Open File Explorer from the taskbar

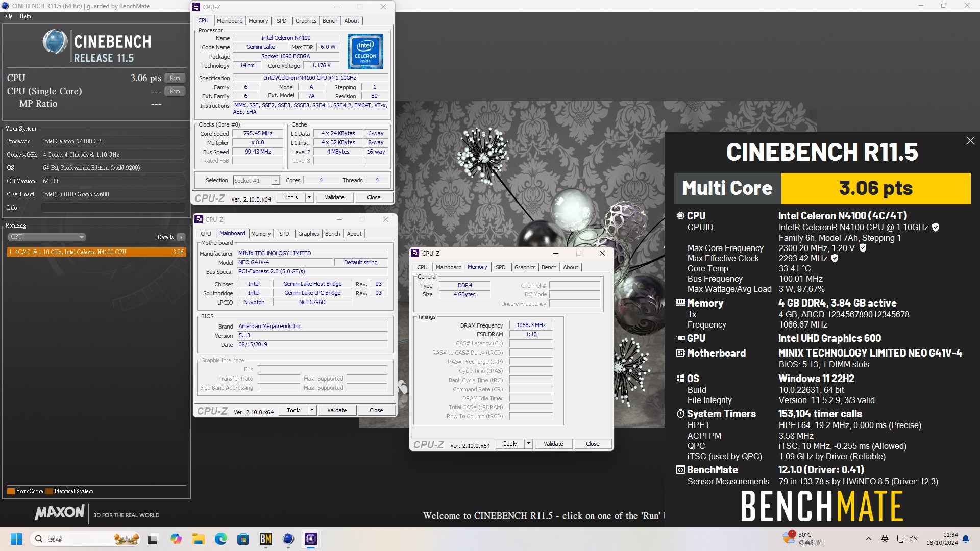pyautogui.click(x=198, y=539)
